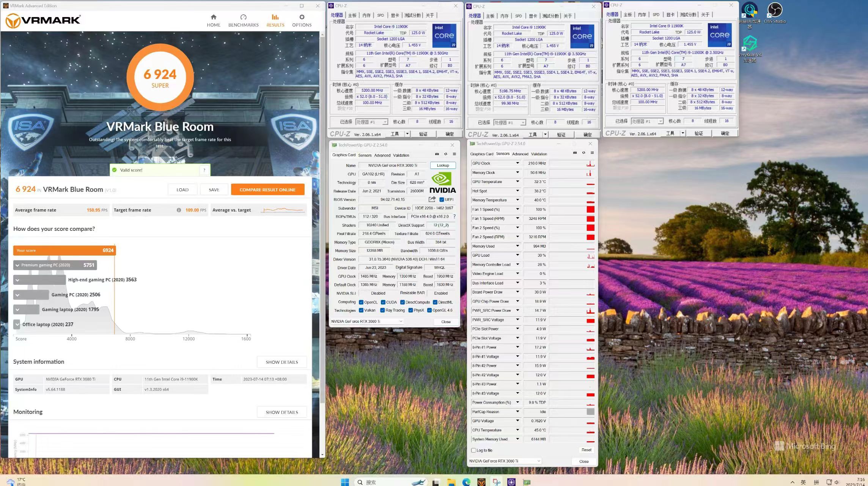Toggle the CUDA checkbox

[x=383, y=302]
